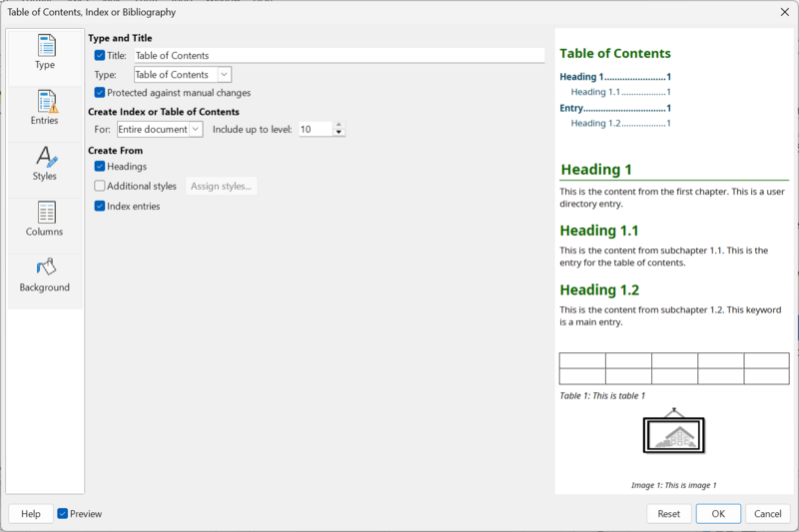Click the large Heading 1.1 in preview
Image resolution: width=799 pixels, height=532 pixels.
[x=598, y=231]
